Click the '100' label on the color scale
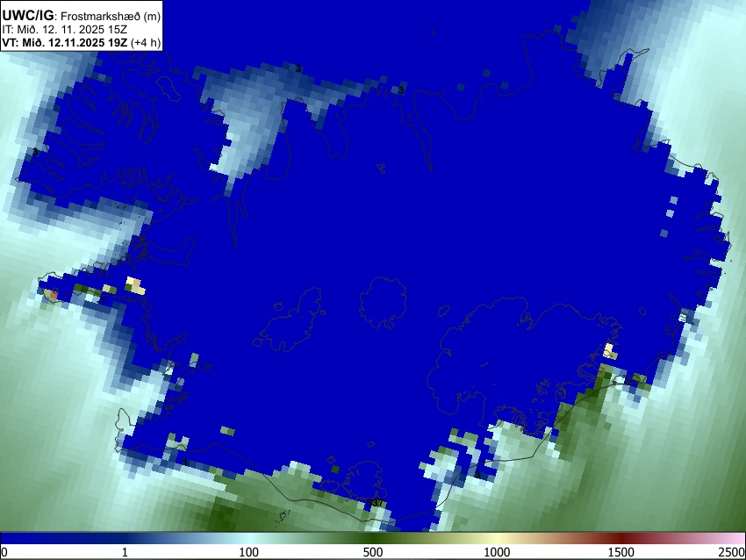Image resolution: width=746 pixels, height=560 pixels. [x=249, y=552]
